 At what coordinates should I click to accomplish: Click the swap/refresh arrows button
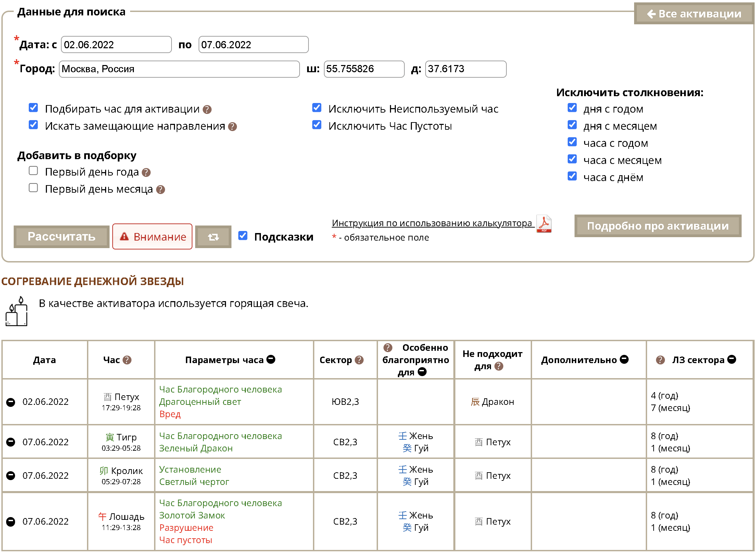click(213, 237)
